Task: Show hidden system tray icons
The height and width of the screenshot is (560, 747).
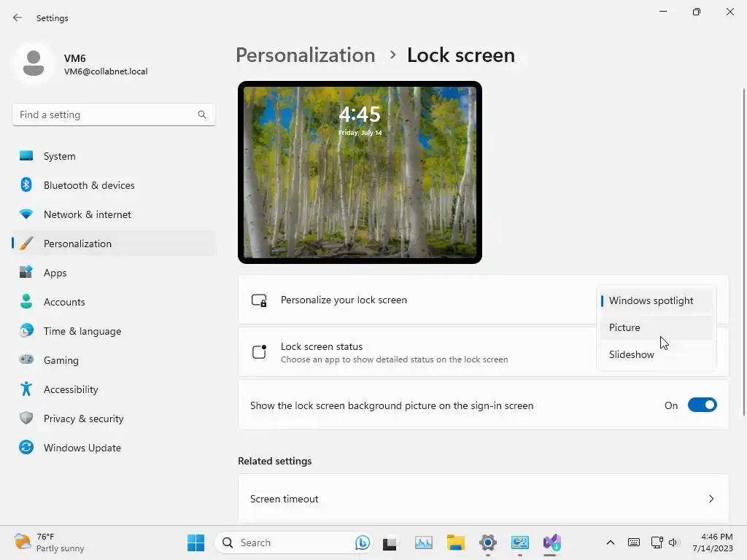Action: 611,542
